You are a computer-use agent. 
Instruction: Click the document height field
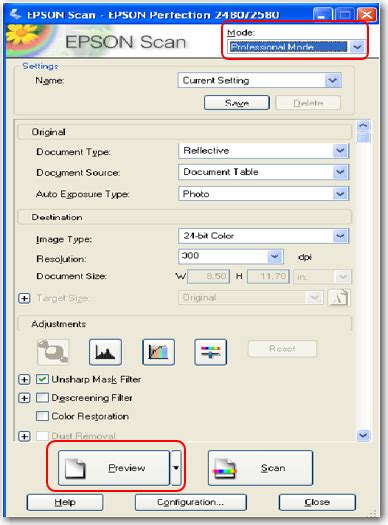click(x=268, y=277)
